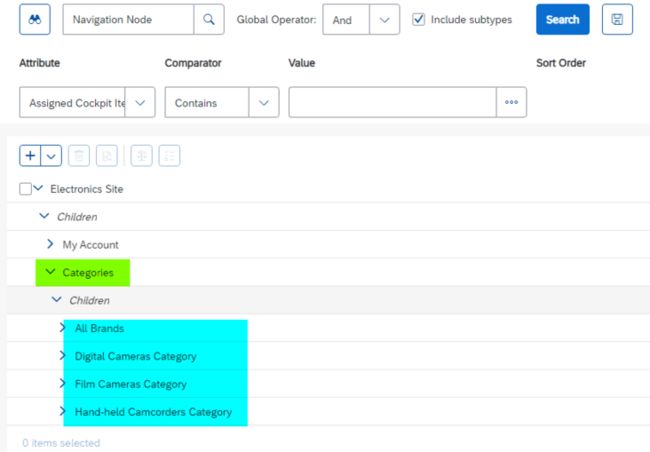
Task: Select the Film Cameras Category row
Action: [x=328, y=384]
